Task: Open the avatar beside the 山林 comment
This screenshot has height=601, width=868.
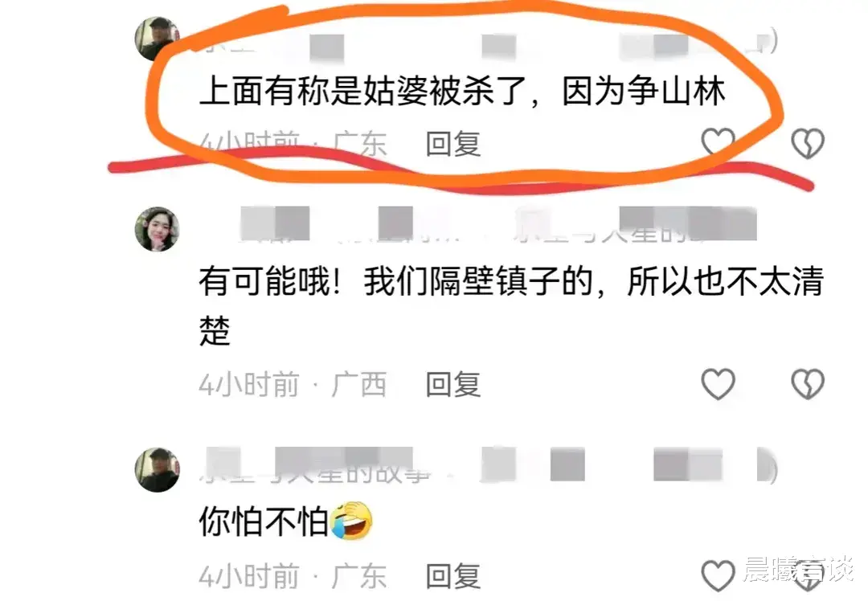Action: click(158, 39)
